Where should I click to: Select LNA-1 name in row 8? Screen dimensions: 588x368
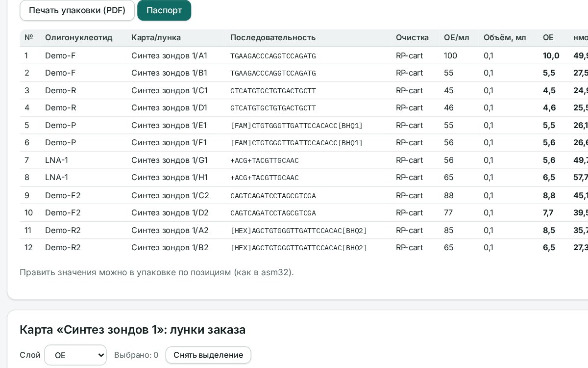(x=56, y=178)
